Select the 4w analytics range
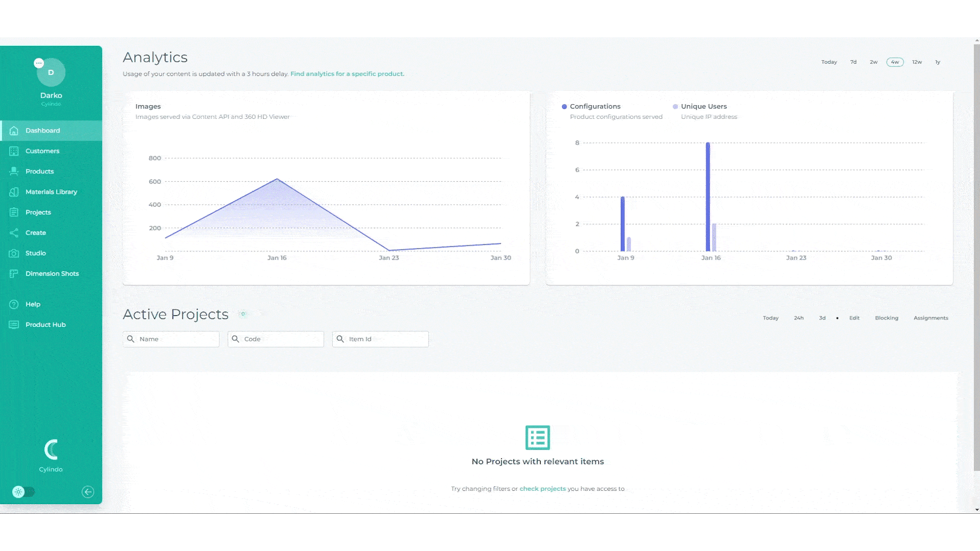This screenshot has height=551, width=980. [x=895, y=62]
